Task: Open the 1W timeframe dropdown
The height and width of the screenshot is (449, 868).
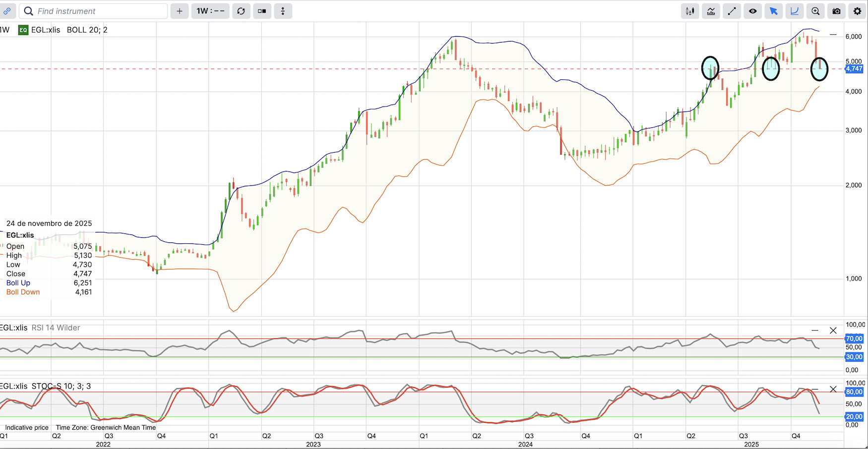Action: pyautogui.click(x=210, y=11)
